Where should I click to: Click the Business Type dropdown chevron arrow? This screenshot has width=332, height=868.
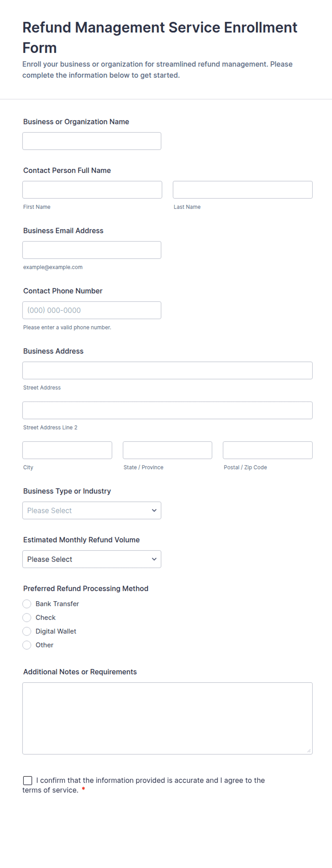click(x=154, y=510)
